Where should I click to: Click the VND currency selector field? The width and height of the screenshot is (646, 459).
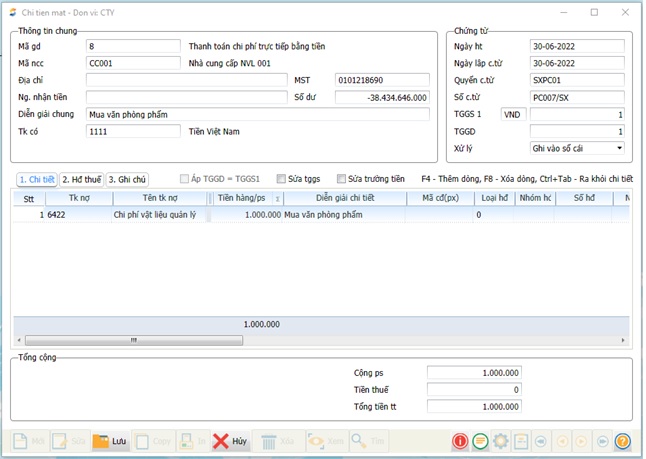pyautogui.click(x=513, y=114)
